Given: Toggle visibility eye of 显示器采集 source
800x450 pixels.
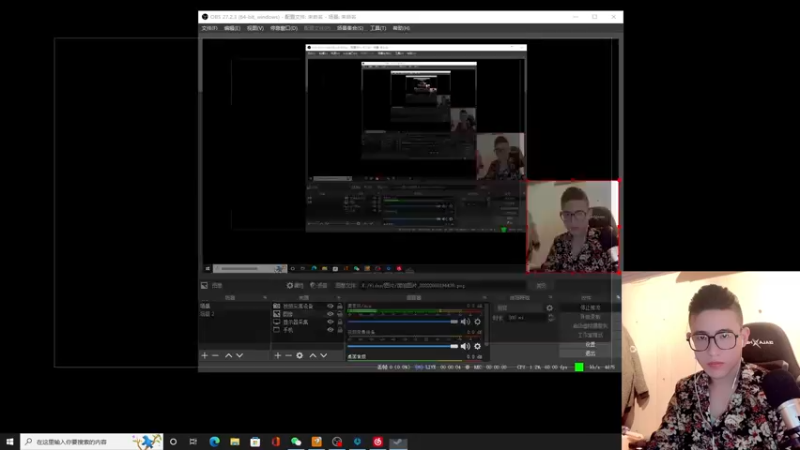Looking at the screenshot, I should (x=330, y=322).
